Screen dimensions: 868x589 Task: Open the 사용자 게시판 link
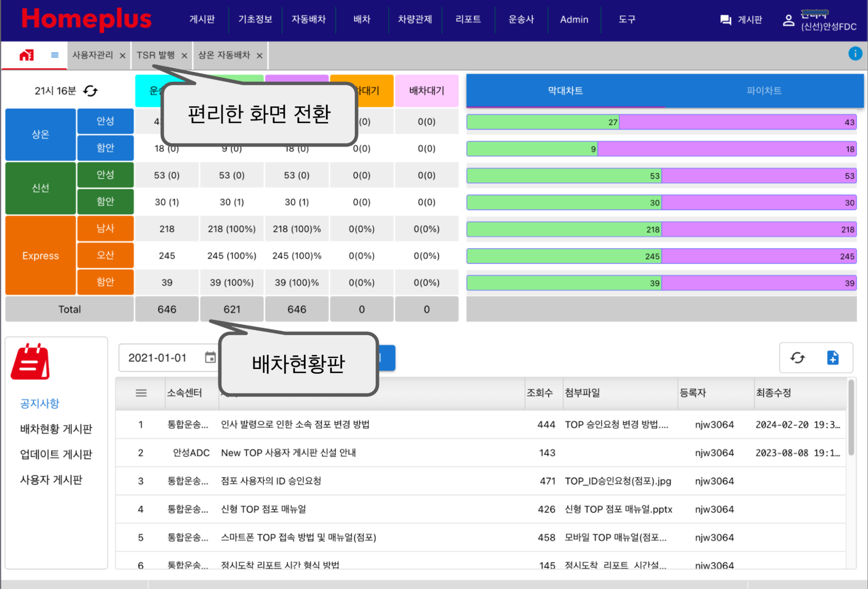click(51, 480)
